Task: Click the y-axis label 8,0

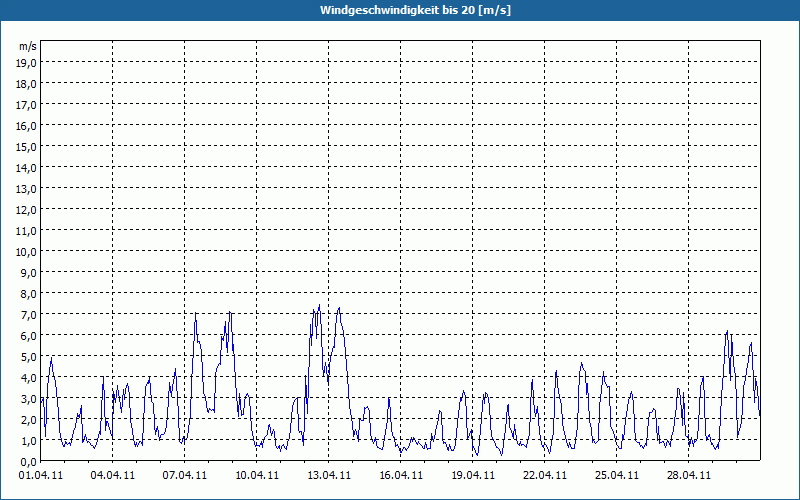Action: coord(29,294)
